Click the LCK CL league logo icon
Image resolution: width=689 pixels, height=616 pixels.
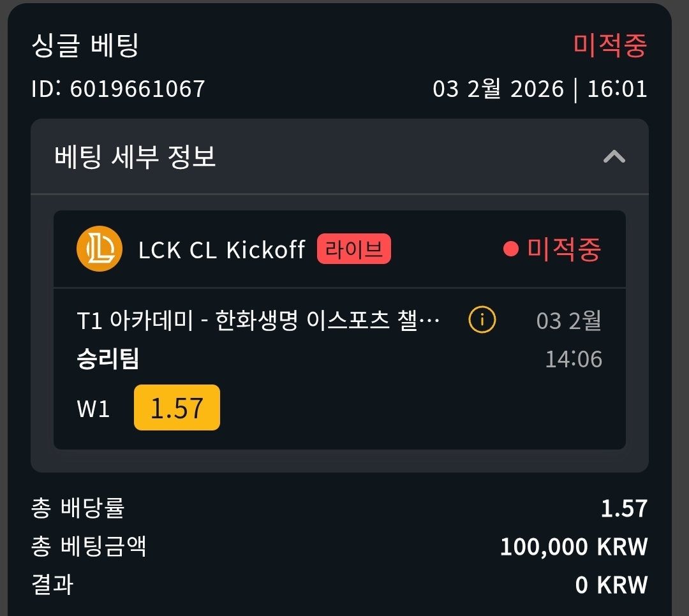pyautogui.click(x=99, y=249)
